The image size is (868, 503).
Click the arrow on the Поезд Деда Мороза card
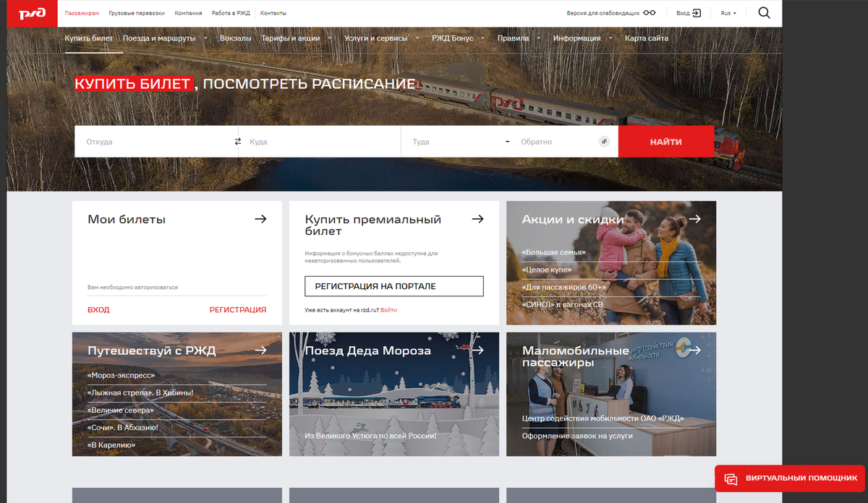coord(477,351)
